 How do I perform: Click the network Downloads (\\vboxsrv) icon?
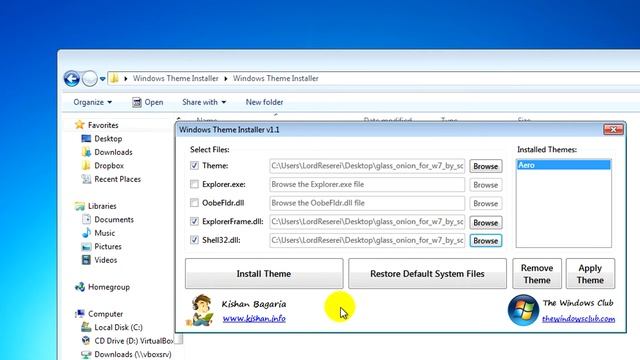86,354
